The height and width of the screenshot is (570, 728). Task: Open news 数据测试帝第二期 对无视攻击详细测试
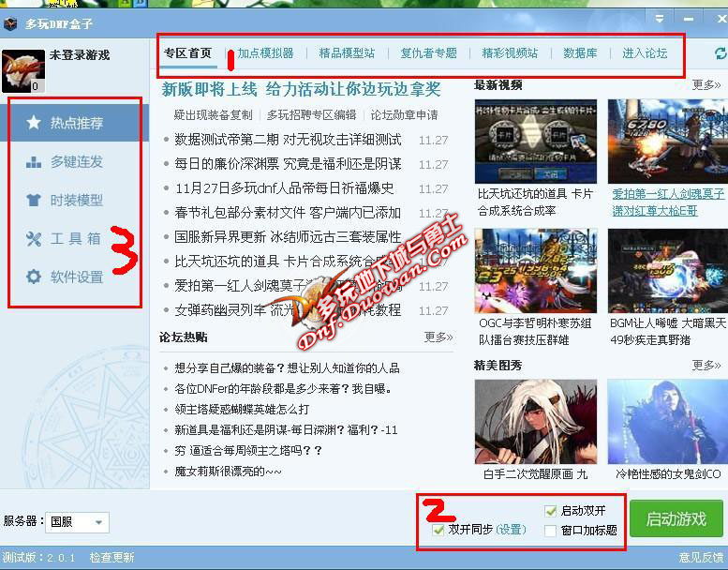click(288, 140)
